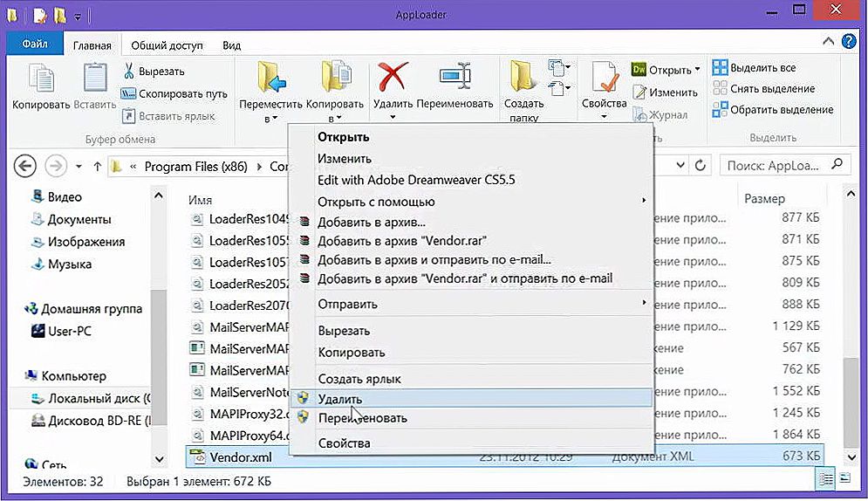This screenshot has height=501, width=868.
Task: Open the View ribbon tab
Action: point(231,45)
